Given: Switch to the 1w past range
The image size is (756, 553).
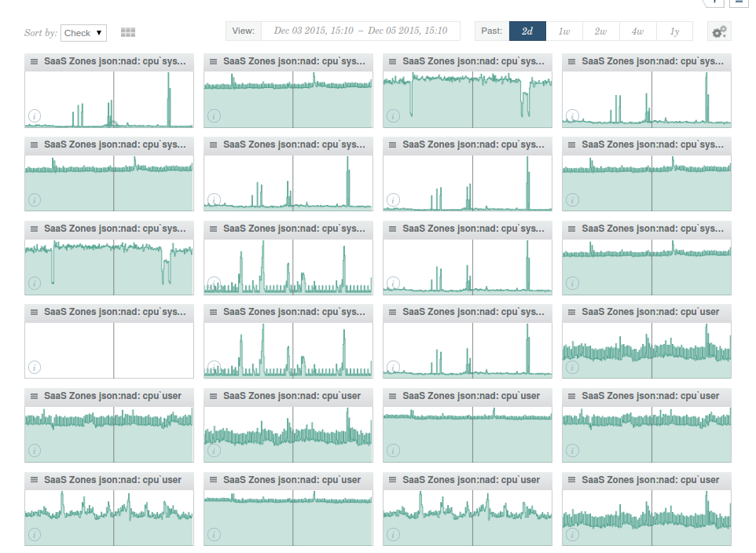Looking at the screenshot, I should (563, 31).
